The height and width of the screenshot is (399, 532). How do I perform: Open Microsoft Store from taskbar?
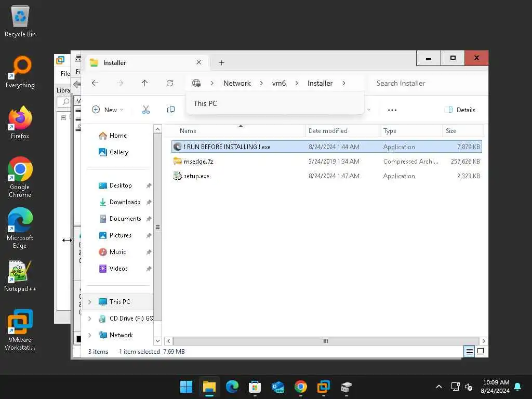click(x=255, y=387)
